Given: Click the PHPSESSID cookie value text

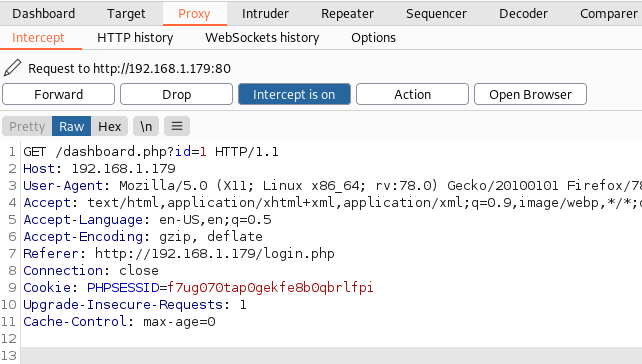Looking at the screenshot, I should pos(270,288).
